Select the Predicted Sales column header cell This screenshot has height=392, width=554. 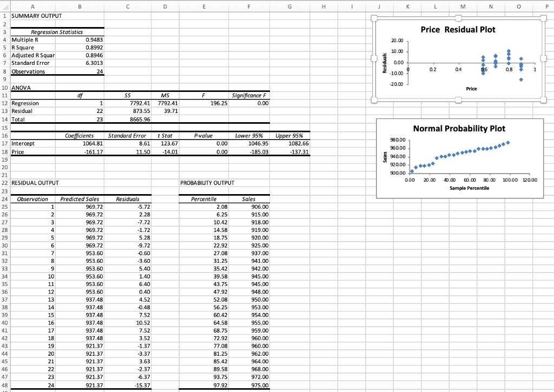(x=80, y=199)
